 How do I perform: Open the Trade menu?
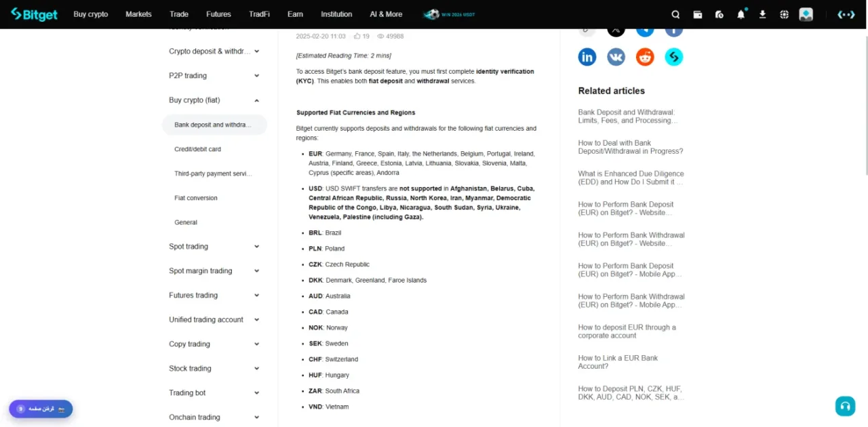click(179, 14)
